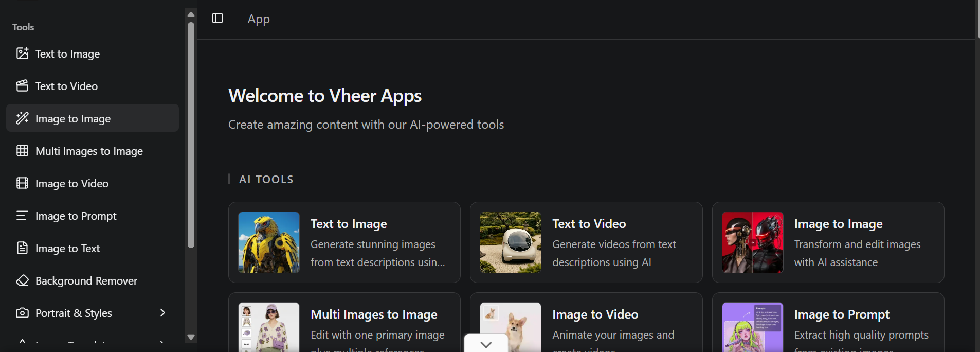
Task: Click the Welcome to Vheer Apps heading
Action: pyautogui.click(x=325, y=96)
